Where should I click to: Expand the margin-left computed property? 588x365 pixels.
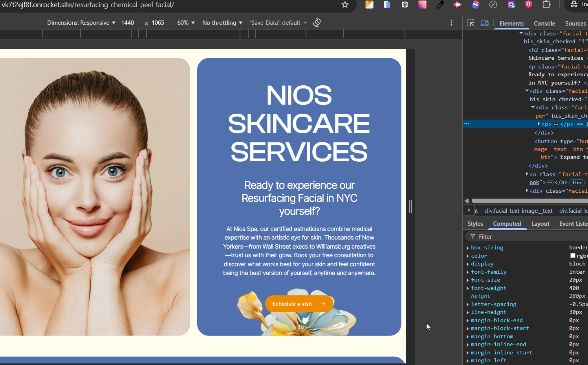pos(467,361)
